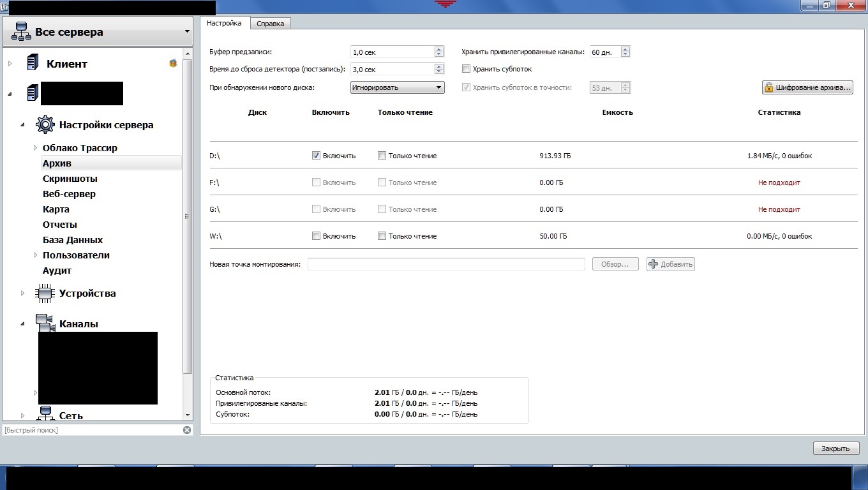Viewport: 868px width, 490px height.
Task: Check the Хранить субпоток checkbox
Action: coord(467,69)
